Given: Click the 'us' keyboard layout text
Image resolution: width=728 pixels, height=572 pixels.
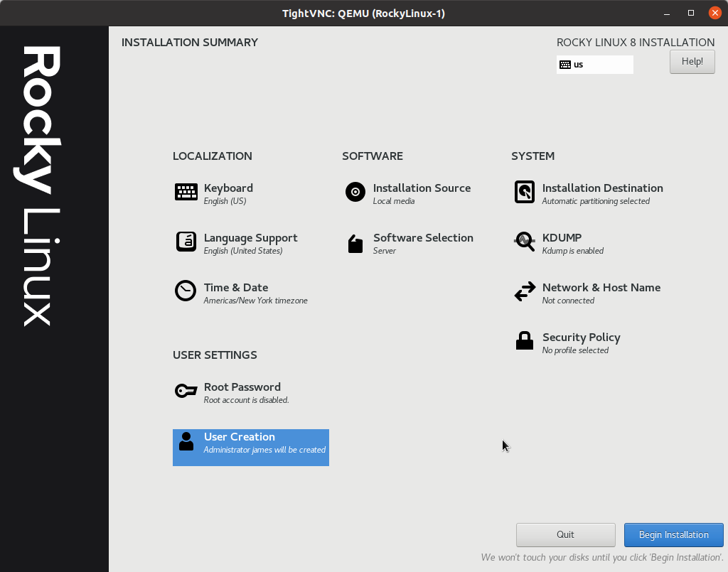Looking at the screenshot, I should (x=579, y=65).
